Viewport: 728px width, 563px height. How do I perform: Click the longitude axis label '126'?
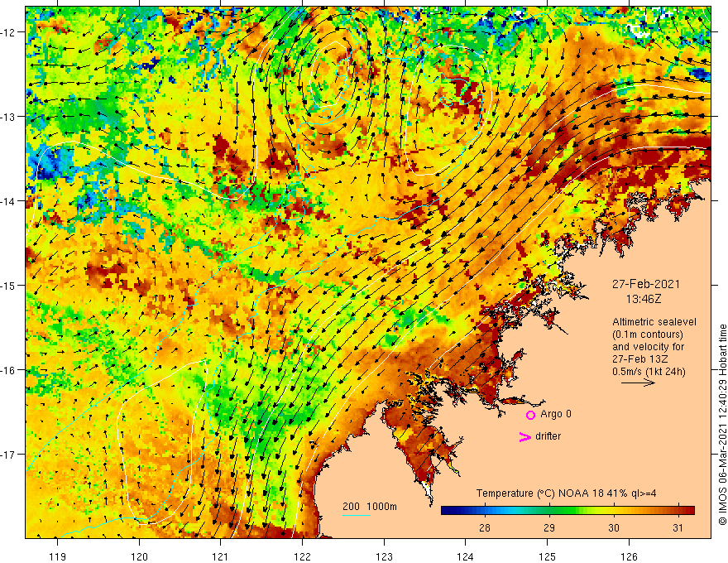629,556
